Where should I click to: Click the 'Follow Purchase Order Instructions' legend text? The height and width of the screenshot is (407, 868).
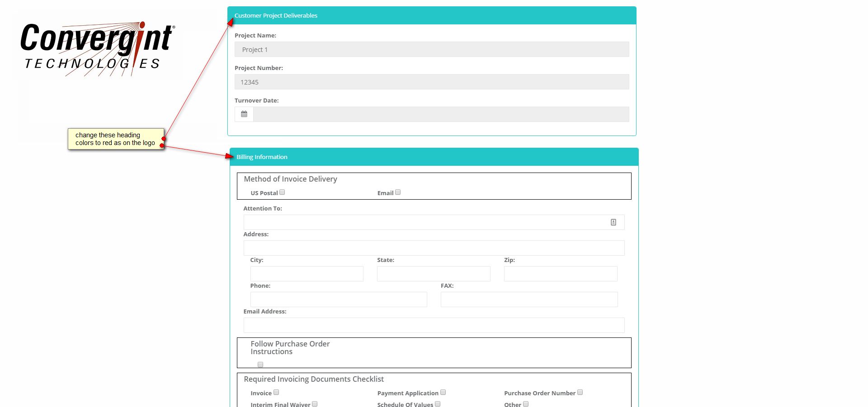coord(290,348)
